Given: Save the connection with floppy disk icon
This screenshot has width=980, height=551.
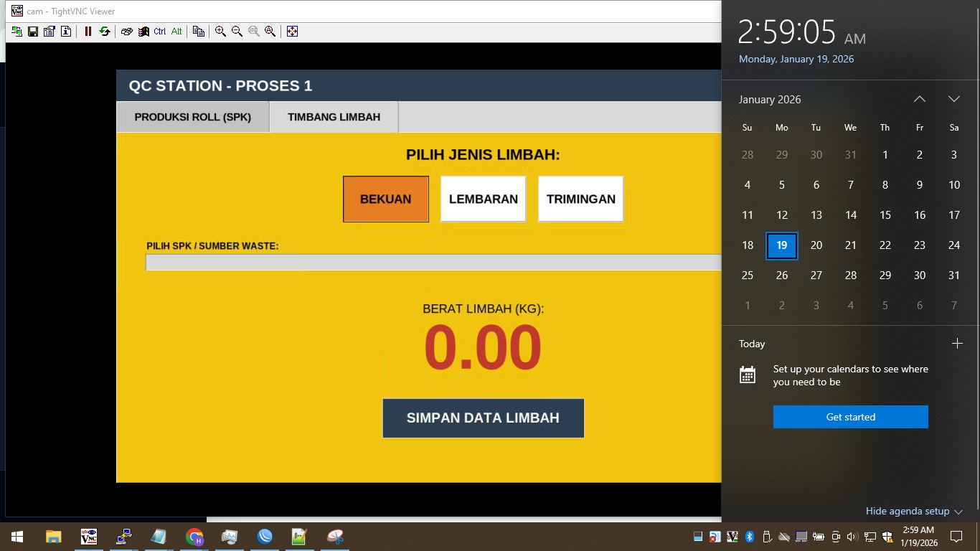Looking at the screenshot, I should 33,32.
